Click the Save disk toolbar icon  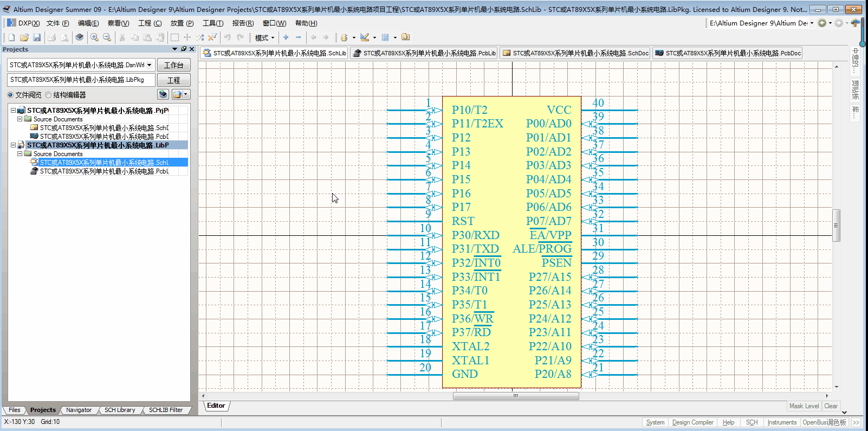37,37
